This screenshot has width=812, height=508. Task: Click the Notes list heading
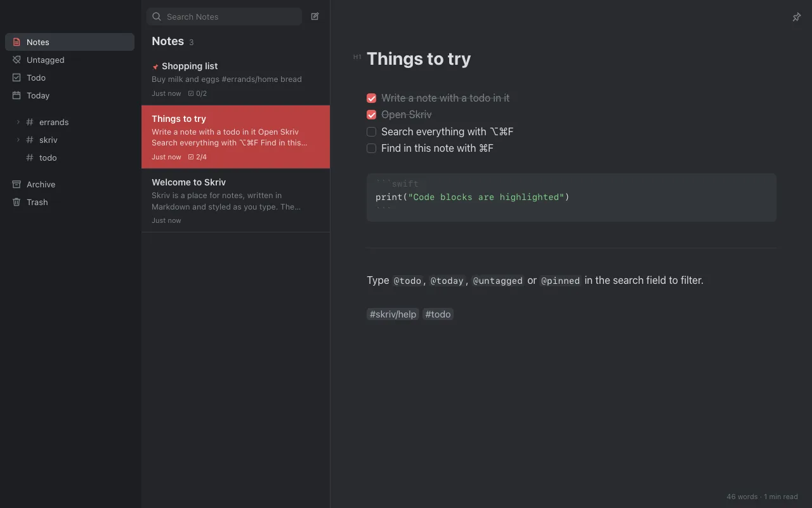point(167,41)
